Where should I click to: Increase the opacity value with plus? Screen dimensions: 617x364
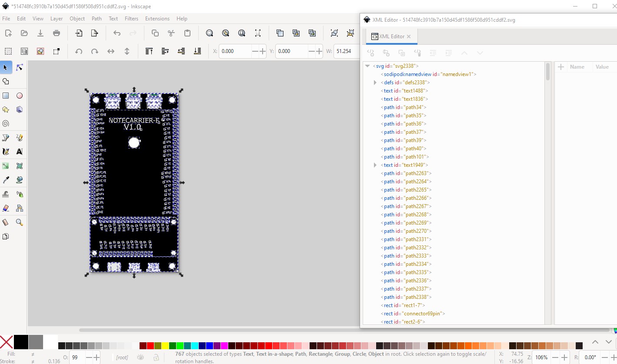click(x=97, y=357)
